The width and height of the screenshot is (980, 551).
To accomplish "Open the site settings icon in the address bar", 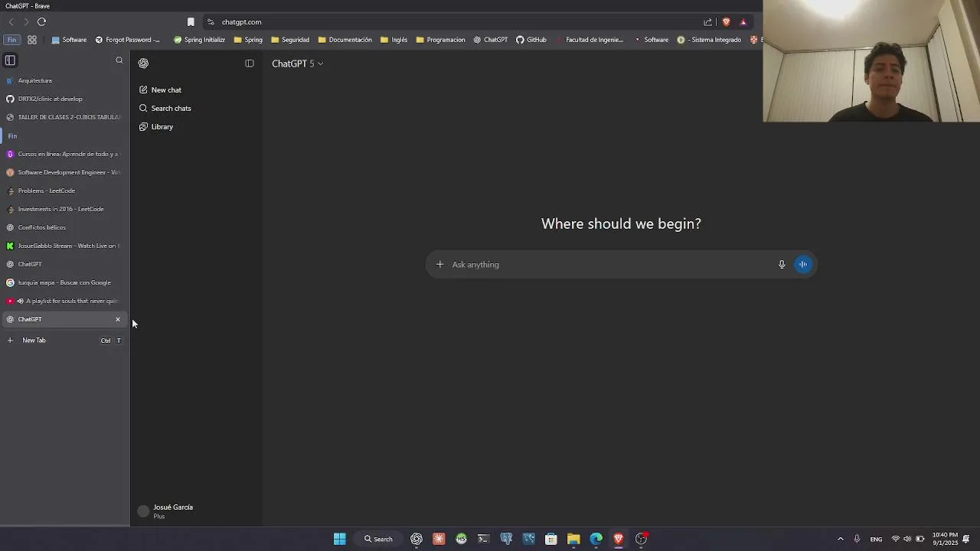I will [211, 22].
